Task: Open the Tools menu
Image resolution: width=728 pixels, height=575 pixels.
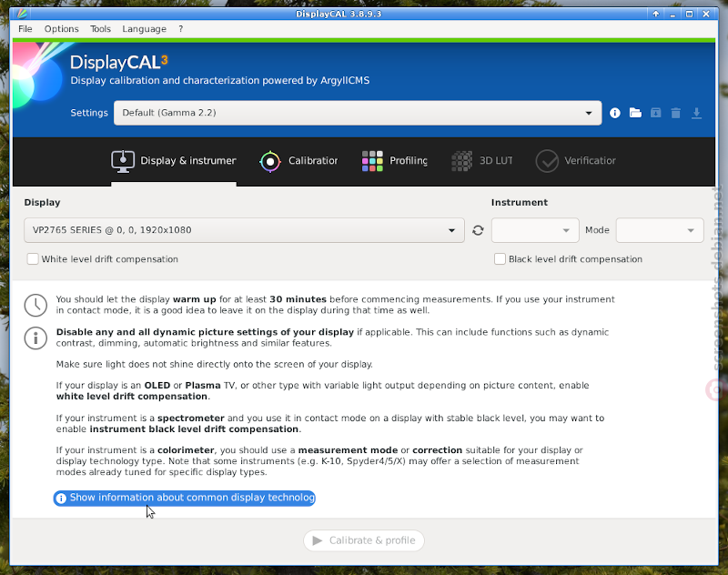Action: pyautogui.click(x=100, y=29)
